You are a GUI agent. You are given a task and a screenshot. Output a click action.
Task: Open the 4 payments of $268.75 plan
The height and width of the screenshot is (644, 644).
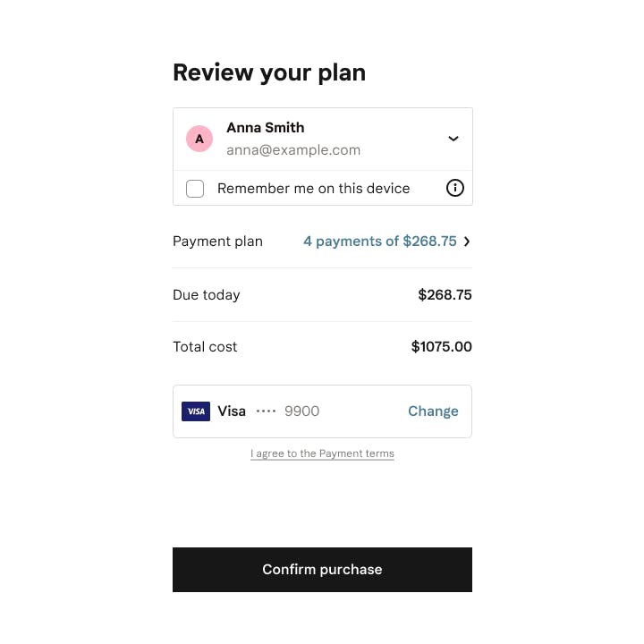tap(380, 241)
